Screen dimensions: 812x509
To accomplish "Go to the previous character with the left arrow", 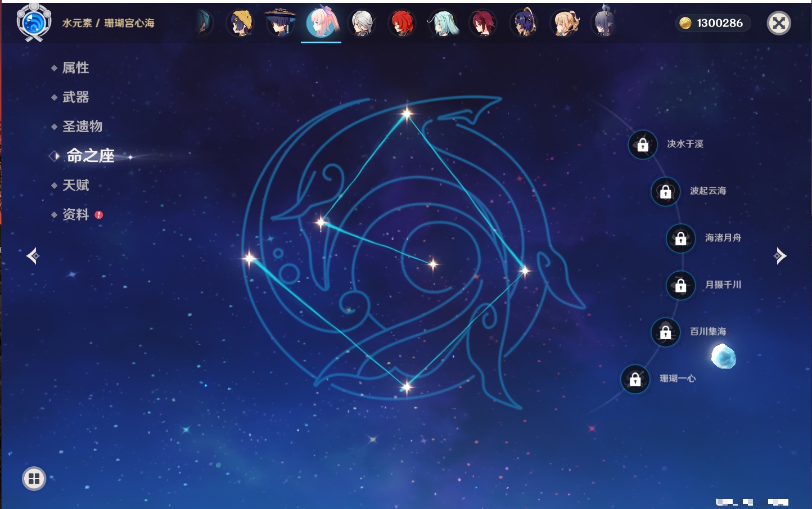I will [x=33, y=256].
